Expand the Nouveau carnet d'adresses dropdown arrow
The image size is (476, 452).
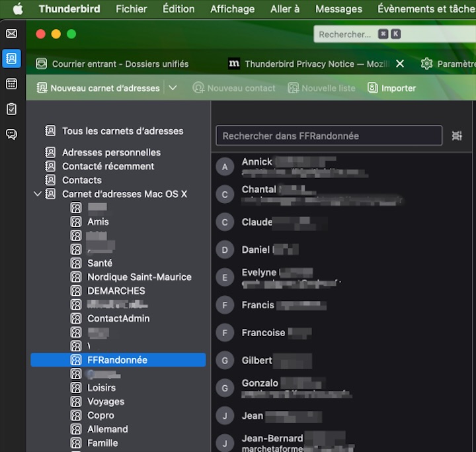point(173,88)
